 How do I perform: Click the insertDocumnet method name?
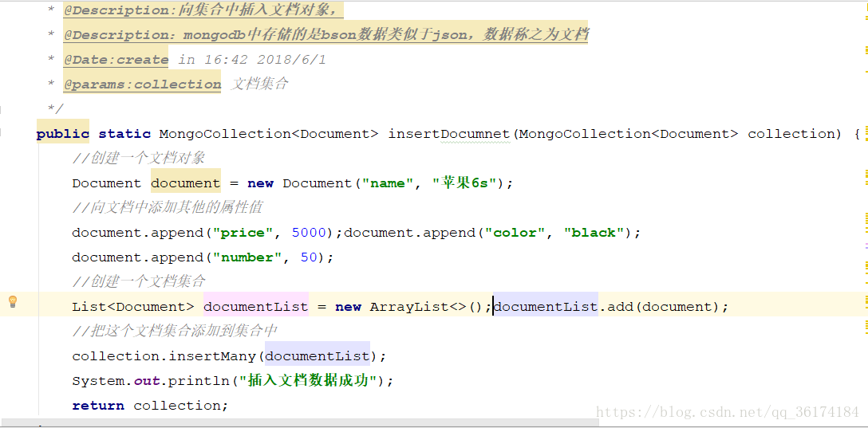click(x=448, y=134)
